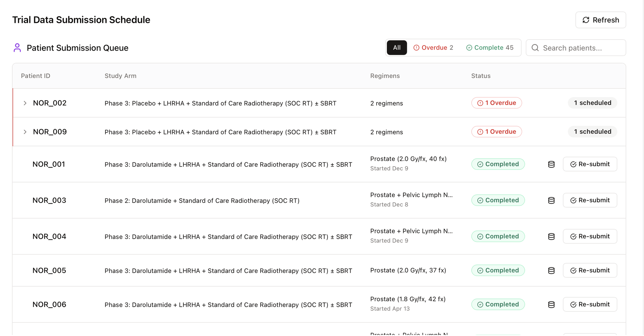Screen dimensions: 644x336
Task: Re-submit data for NOR_004
Action: click(590, 236)
